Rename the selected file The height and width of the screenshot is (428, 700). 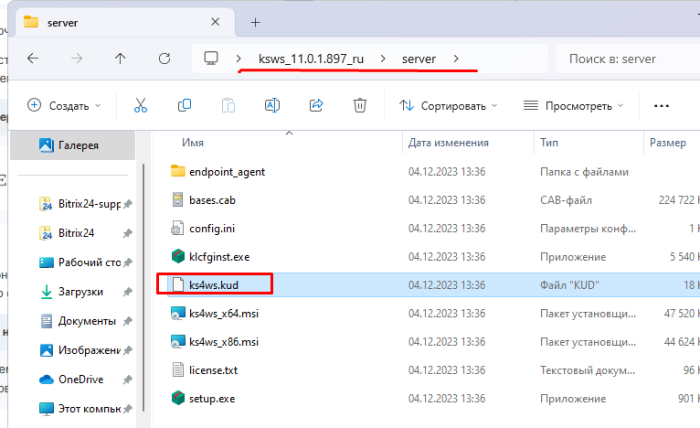(x=272, y=105)
